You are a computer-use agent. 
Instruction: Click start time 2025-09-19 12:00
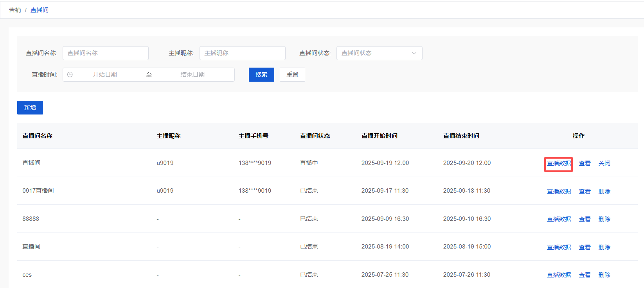pos(385,163)
